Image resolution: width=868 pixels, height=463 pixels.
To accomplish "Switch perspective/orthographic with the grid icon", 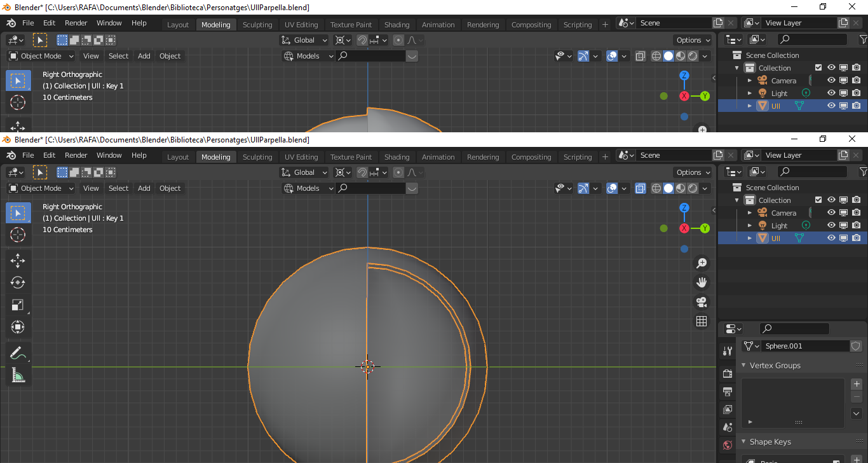I will coord(702,321).
